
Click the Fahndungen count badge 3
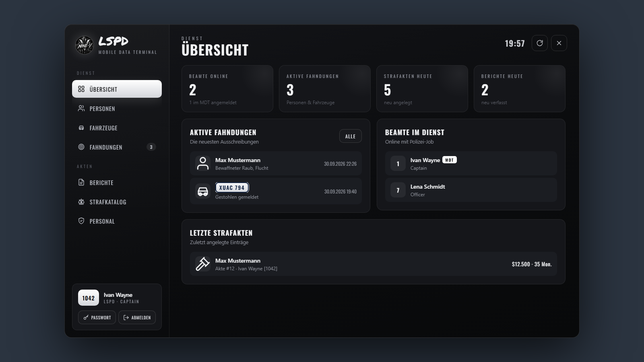[x=151, y=147]
